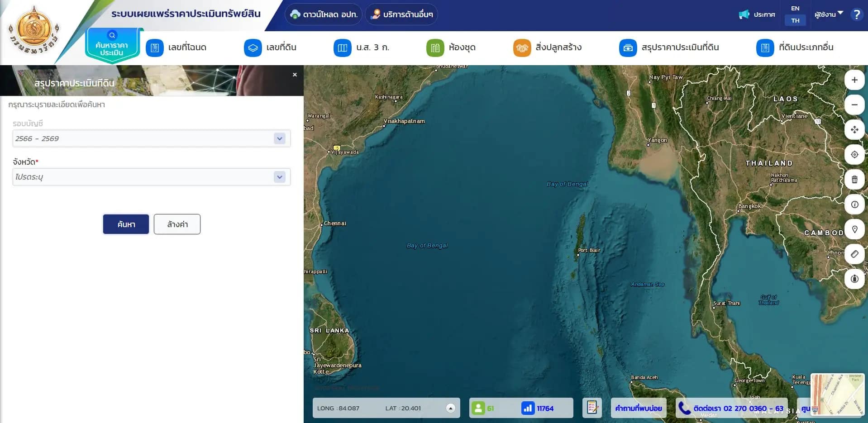
Task: Zoom in on the map
Action: click(x=854, y=80)
